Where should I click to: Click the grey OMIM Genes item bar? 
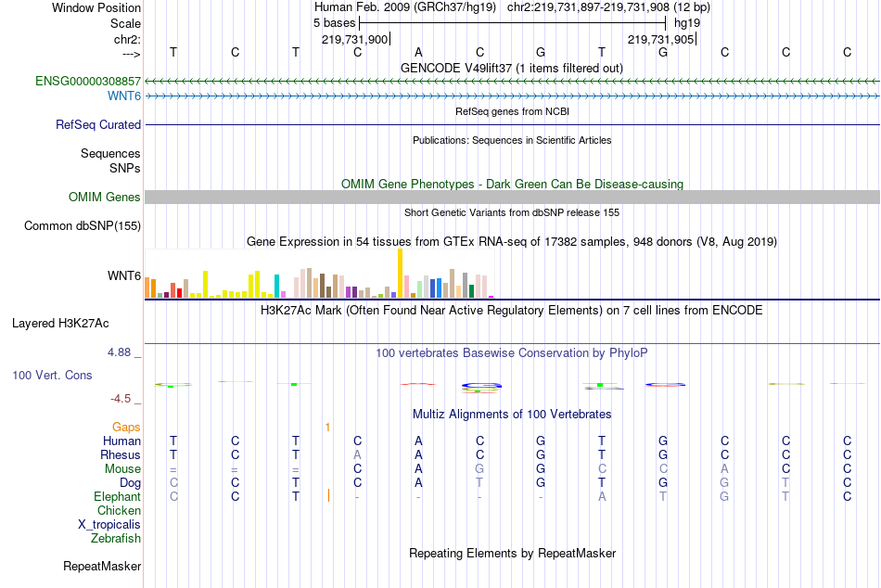(513, 197)
